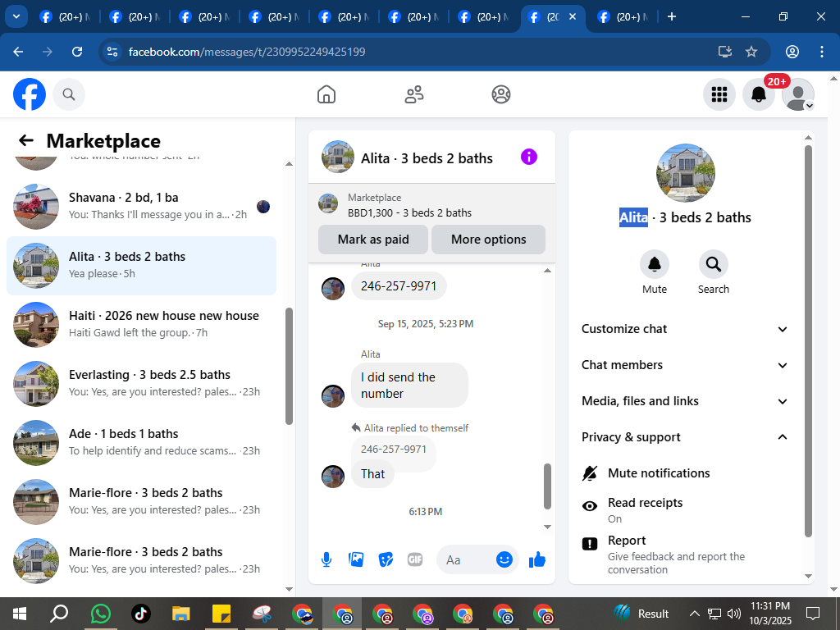Open Haiti 2026 new house conversation
This screenshot has height=630, width=840.
point(141,325)
